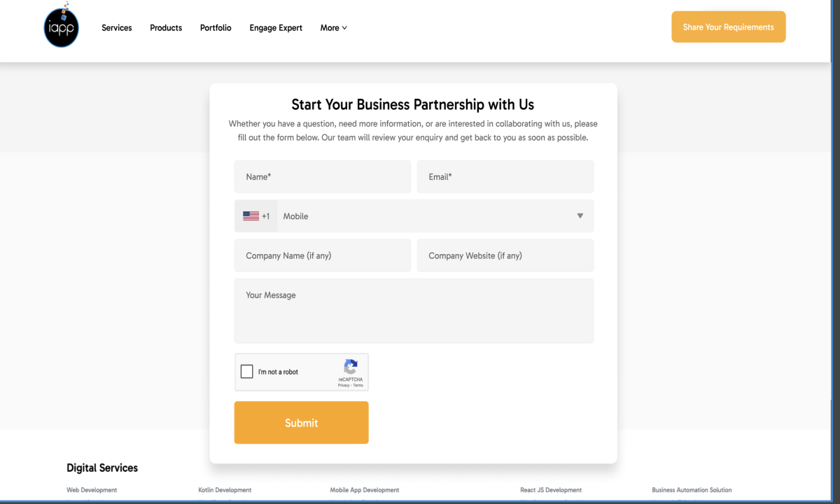Check the I'm not a robot checkbox

tap(247, 372)
